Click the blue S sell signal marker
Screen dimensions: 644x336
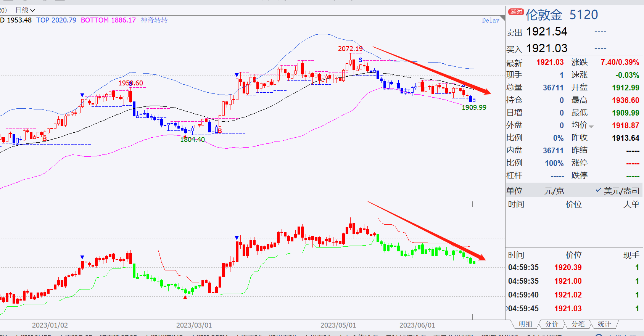click(361, 60)
